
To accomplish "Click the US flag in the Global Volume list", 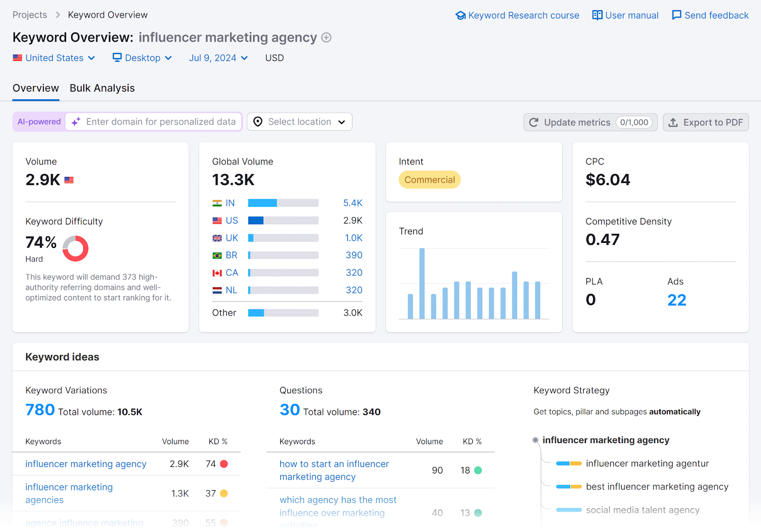I will (217, 221).
